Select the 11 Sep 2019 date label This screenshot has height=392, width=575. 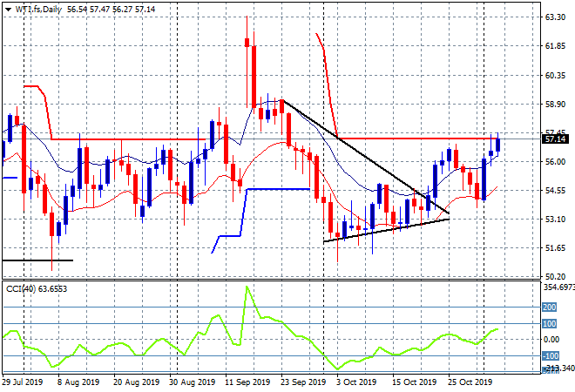coord(247,382)
